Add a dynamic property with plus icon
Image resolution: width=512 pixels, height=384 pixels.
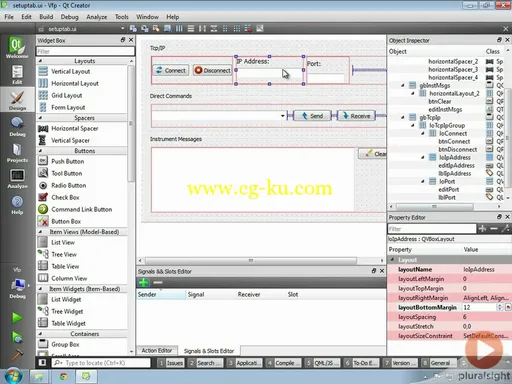coord(482,229)
